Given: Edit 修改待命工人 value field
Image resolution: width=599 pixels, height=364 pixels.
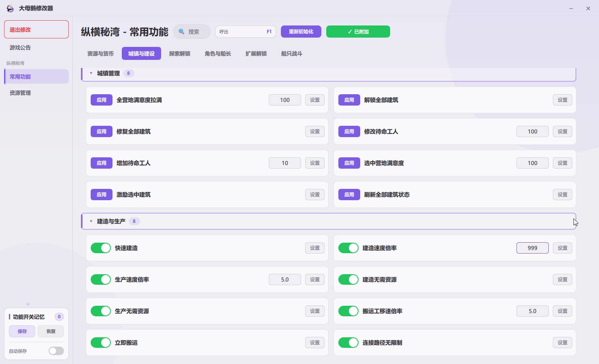Looking at the screenshot, I should (533, 131).
